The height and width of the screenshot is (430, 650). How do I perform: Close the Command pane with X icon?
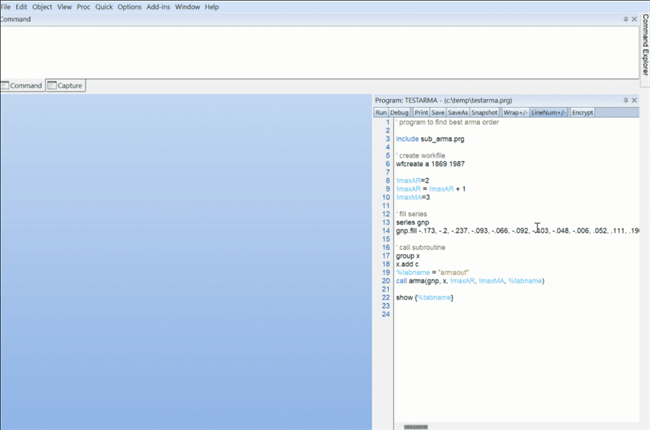pyautogui.click(x=635, y=19)
